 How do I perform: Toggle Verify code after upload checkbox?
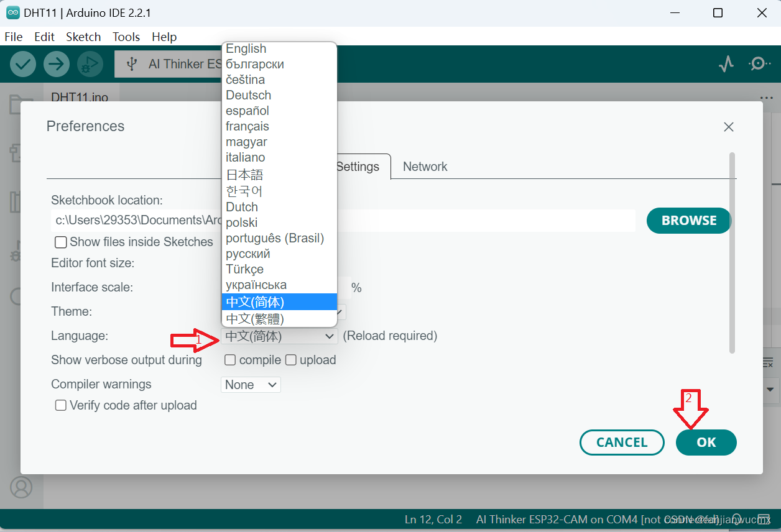point(61,405)
